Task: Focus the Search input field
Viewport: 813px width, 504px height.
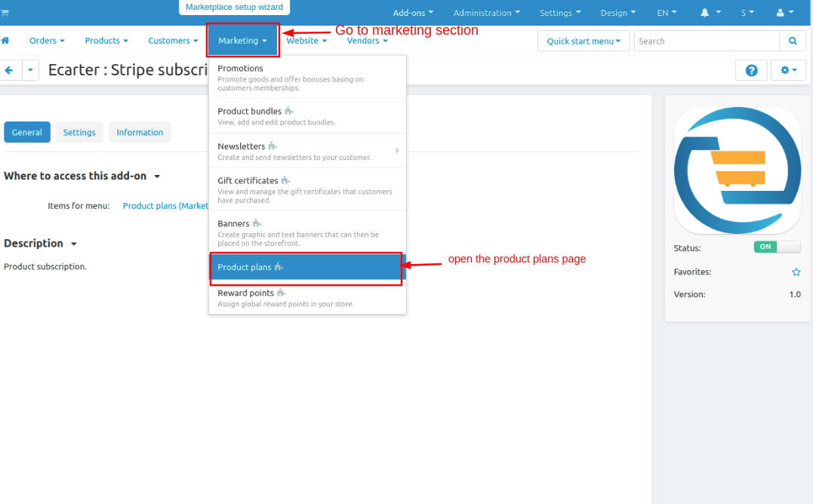Action: (x=707, y=41)
